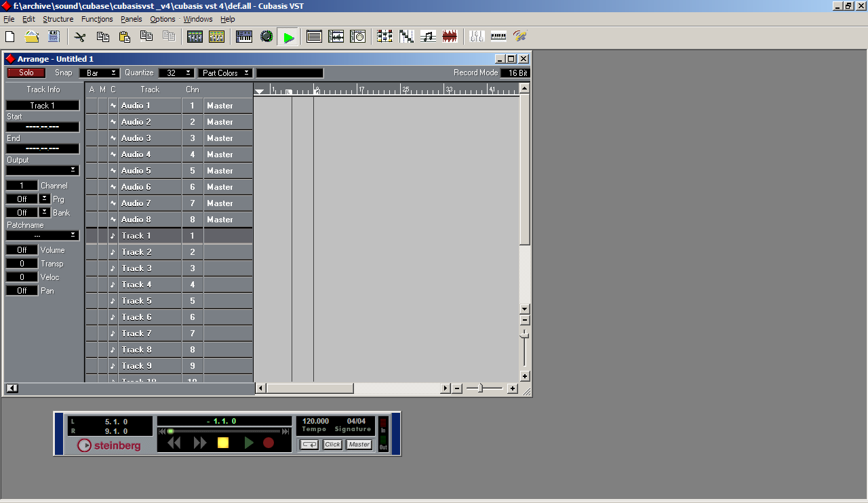Open the score editor music note icon
Viewport: 868px width, 503px height.
tap(428, 37)
